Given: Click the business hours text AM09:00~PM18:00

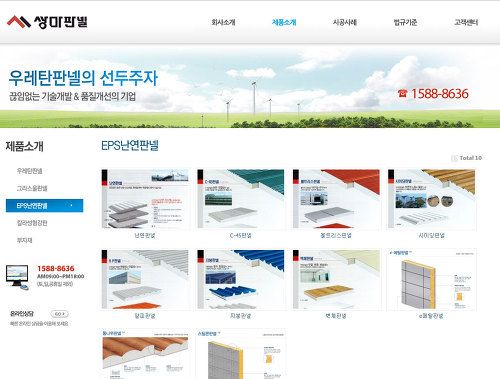Looking at the screenshot, I should click(61, 276).
